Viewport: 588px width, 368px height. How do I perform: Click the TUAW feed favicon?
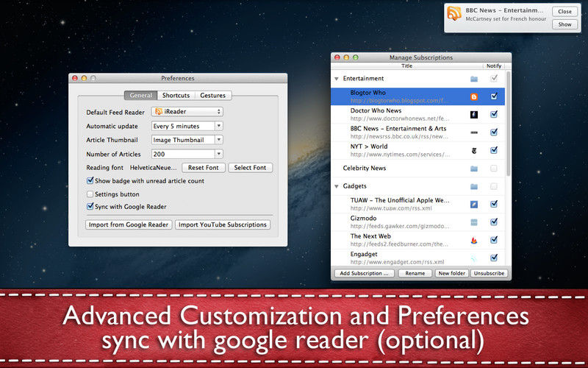(x=474, y=205)
